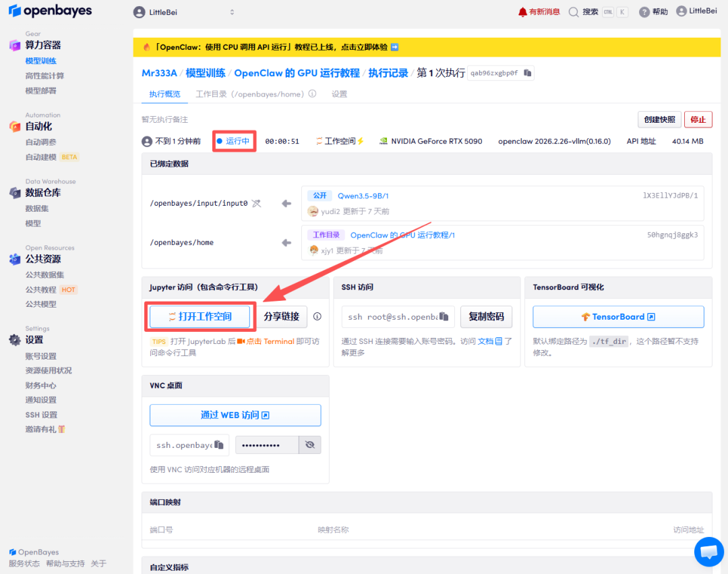Select 模型 in sidebar under 数据仓库
This screenshot has width=728, height=574.
(33, 223)
